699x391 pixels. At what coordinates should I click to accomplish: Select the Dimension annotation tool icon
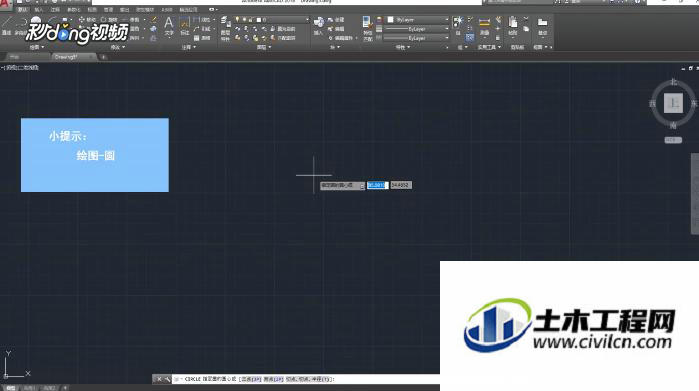tap(184, 26)
